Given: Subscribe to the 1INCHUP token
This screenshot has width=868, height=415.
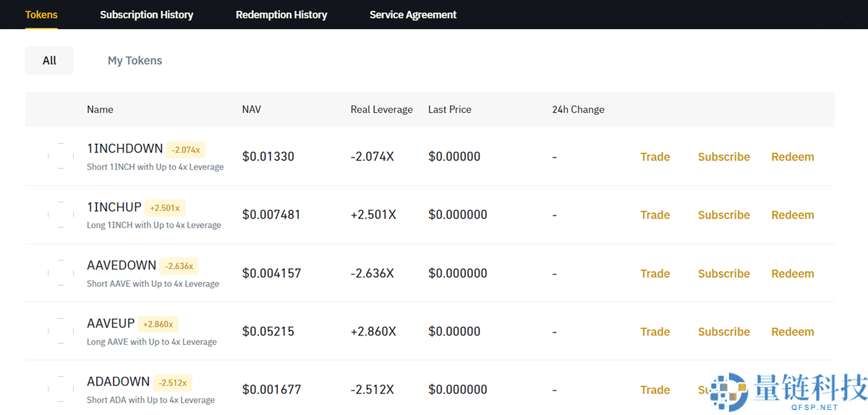Looking at the screenshot, I should coord(723,215).
